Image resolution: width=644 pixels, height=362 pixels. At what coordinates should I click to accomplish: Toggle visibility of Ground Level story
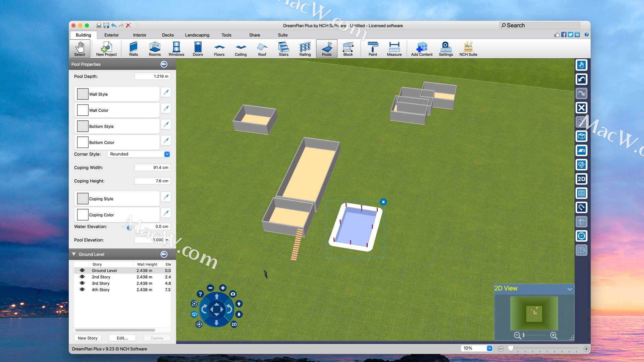point(82,270)
